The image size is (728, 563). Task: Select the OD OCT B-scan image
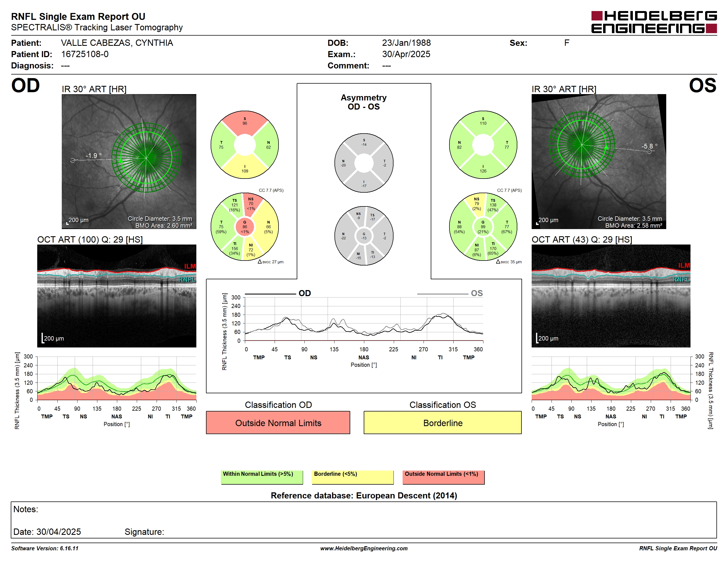tap(117, 296)
